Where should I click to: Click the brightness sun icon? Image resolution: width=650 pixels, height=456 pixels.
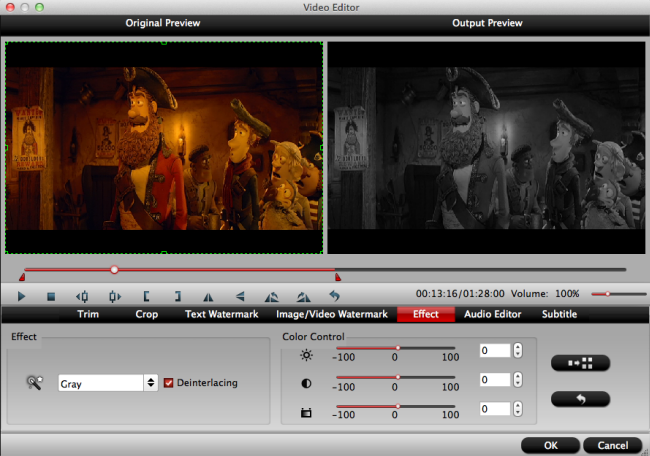tap(306, 355)
